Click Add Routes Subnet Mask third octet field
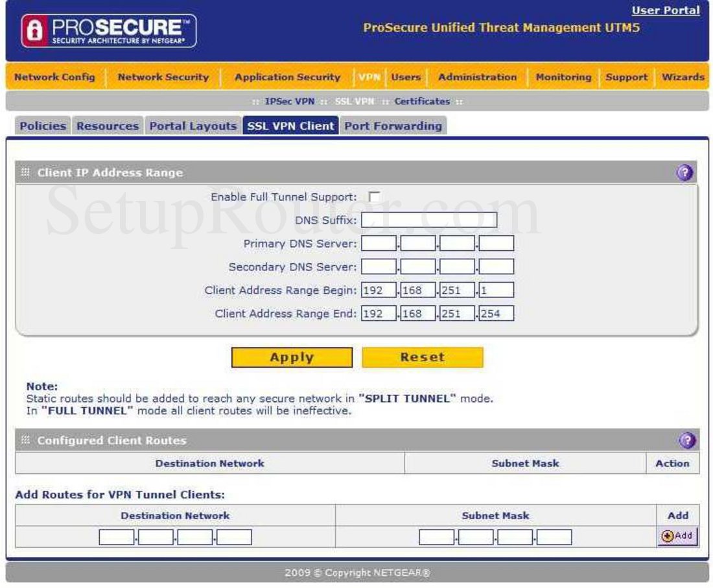Screen dimensions: 713x588 click(x=515, y=537)
